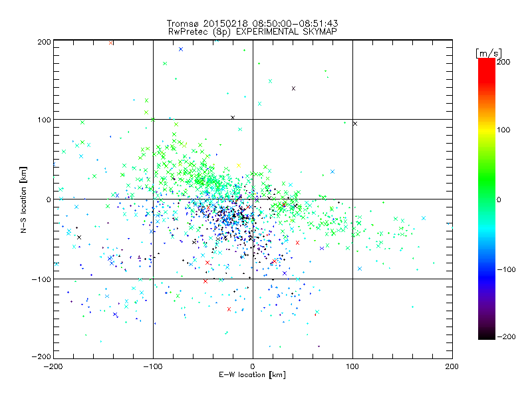Image resolution: width=532 pixels, height=399 pixels.
Task: Click the red X marker at the plot's top-left edge
Action: 111,43
